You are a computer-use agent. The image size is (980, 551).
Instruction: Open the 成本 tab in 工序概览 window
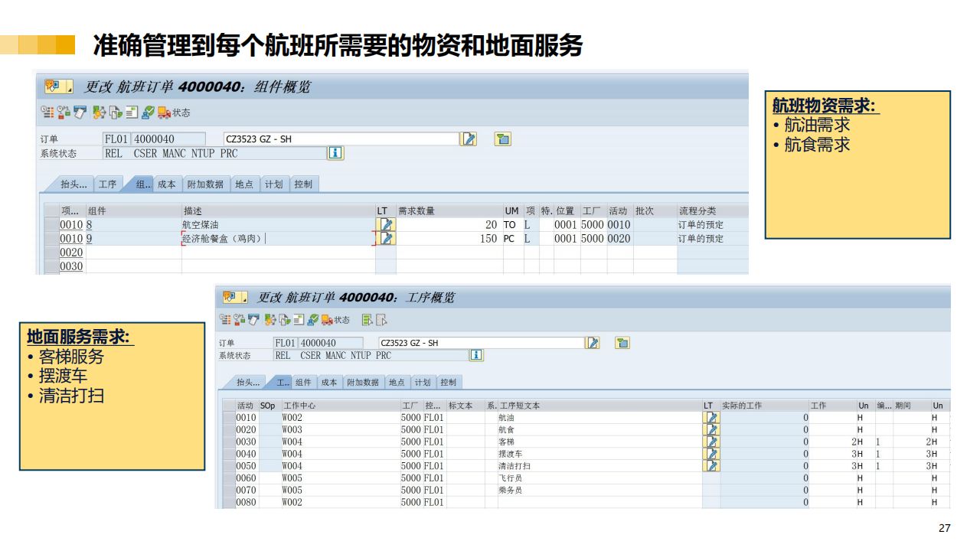tap(328, 382)
